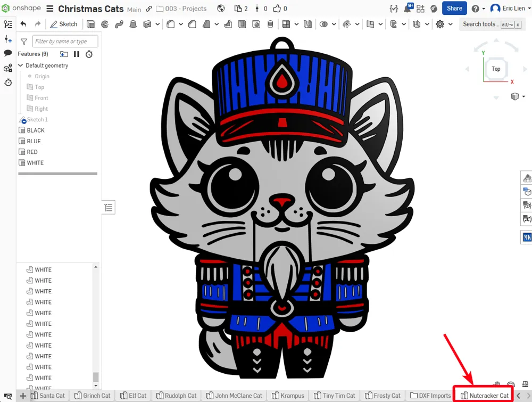Open the 003 - Projects folder link
Screen dimensions: 532x402
coord(181,9)
